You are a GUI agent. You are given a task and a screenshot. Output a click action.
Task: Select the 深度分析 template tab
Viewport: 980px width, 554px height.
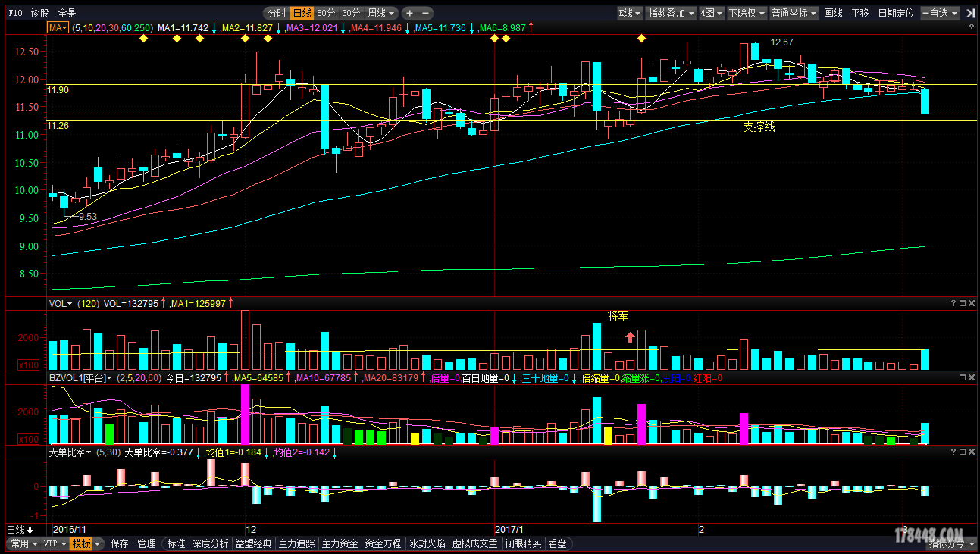coord(210,543)
